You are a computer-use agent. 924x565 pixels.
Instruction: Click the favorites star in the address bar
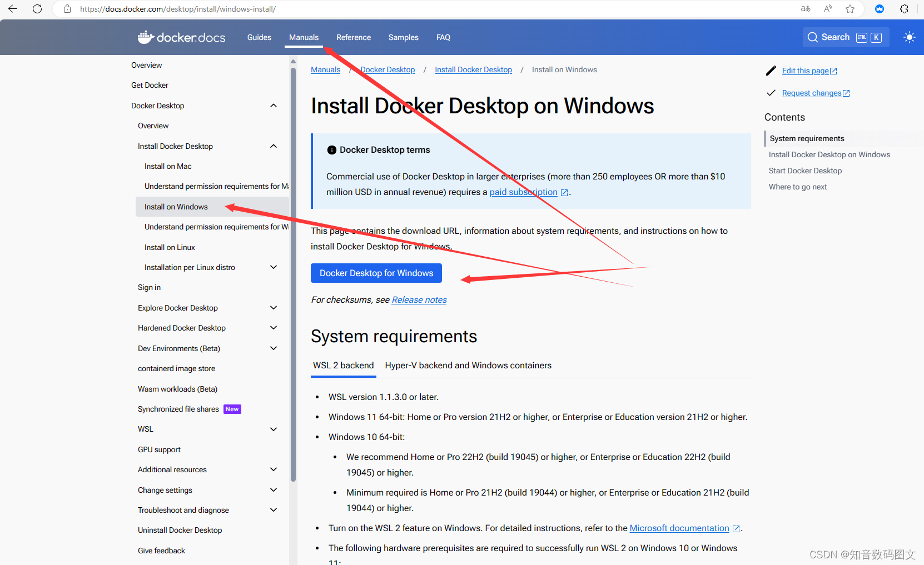coord(850,9)
